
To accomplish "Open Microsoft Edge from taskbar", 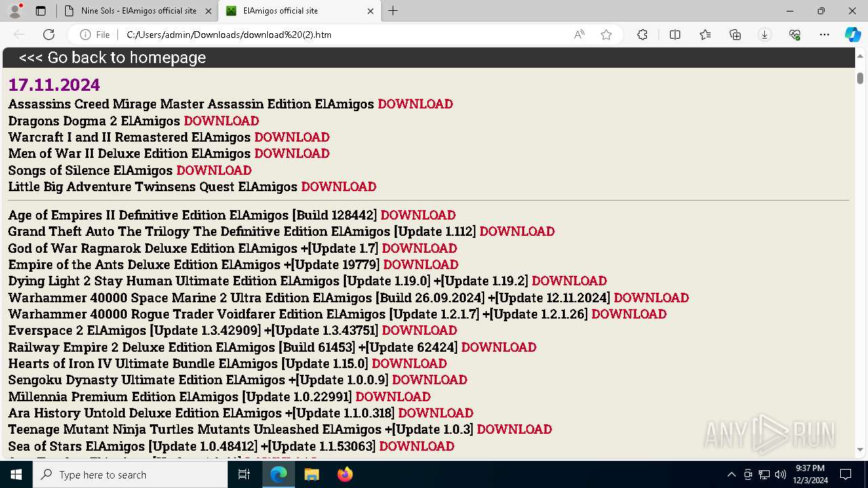I will [279, 474].
